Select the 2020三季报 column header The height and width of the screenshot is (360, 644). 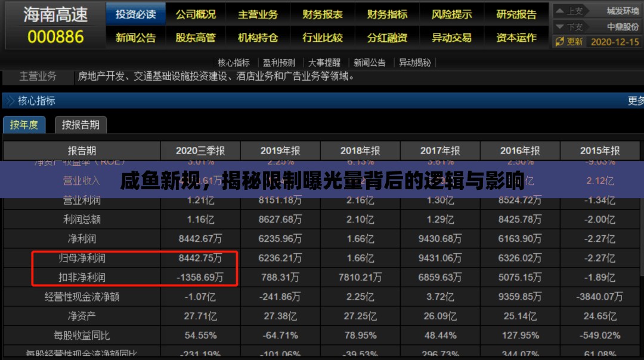point(200,150)
